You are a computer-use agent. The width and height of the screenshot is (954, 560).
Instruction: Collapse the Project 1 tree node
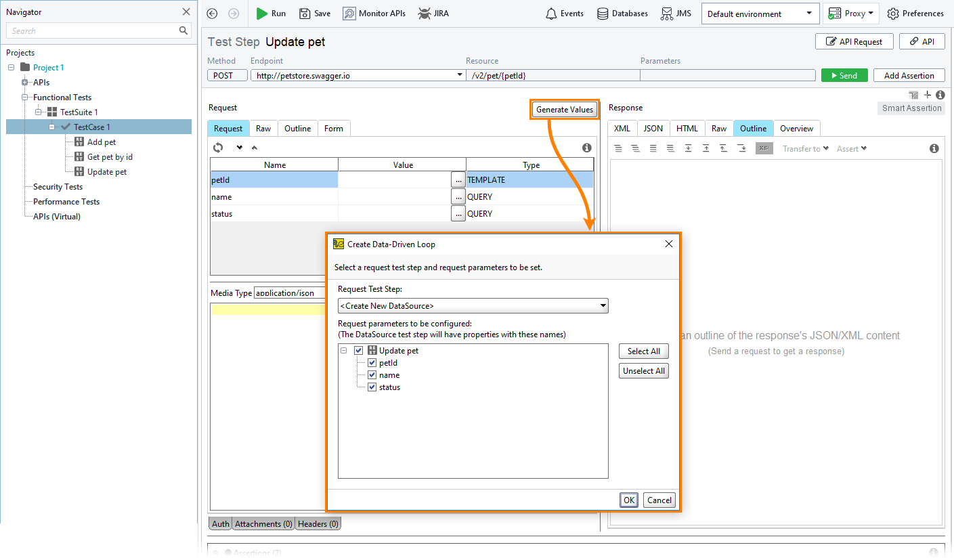click(11, 68)
